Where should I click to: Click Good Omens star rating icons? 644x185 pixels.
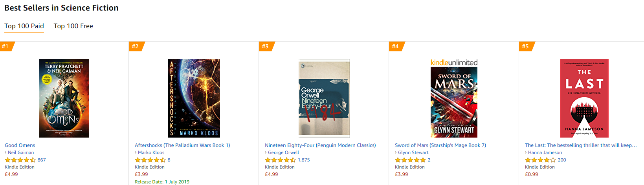(20, 160)
